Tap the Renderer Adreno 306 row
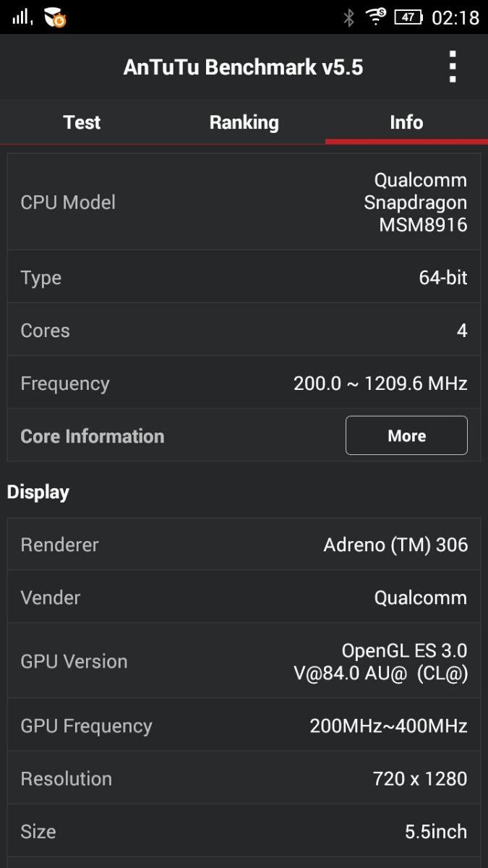This screenshot has width=488, height=868. [x=244, y=544]
